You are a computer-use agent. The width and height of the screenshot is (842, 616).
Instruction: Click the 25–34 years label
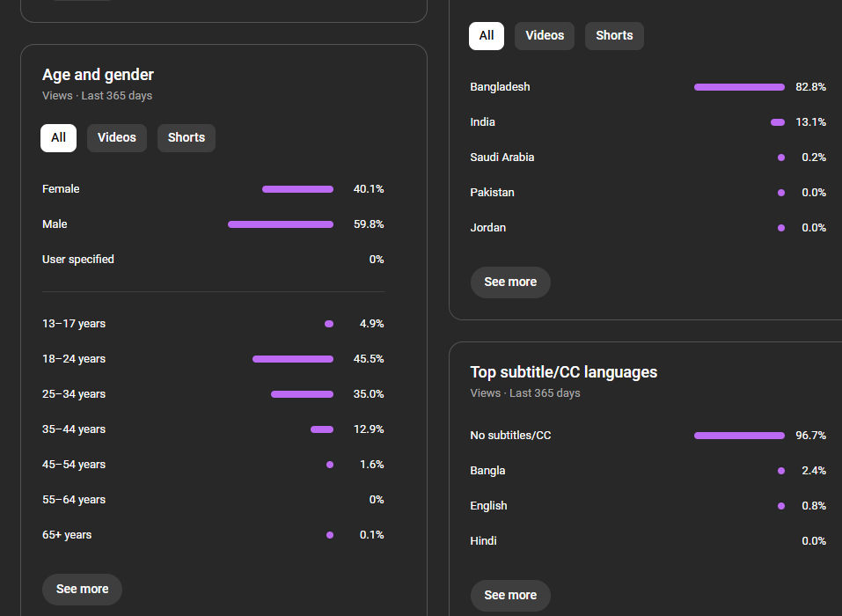click(74, 394)
